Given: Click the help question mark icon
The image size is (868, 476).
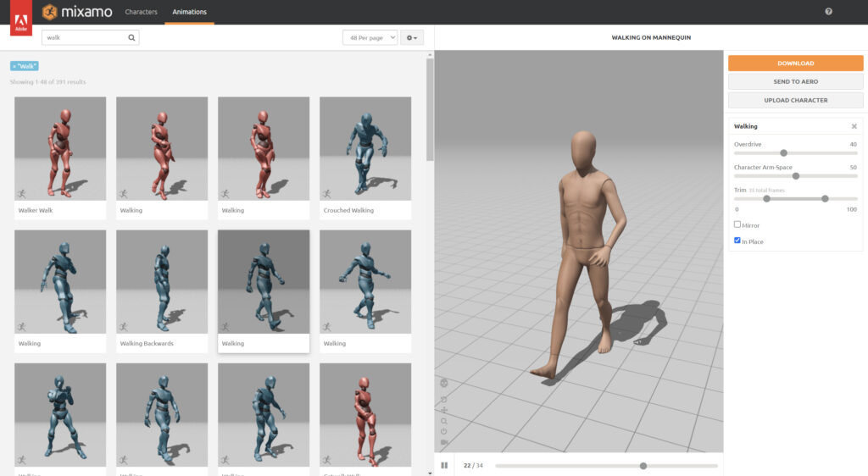Looking at the screenshot, I should [x=828, y=12].
